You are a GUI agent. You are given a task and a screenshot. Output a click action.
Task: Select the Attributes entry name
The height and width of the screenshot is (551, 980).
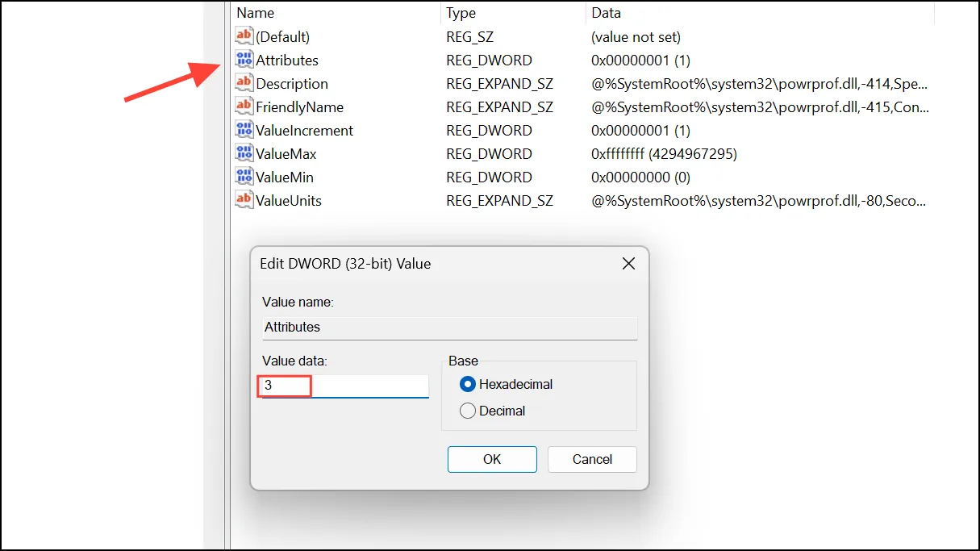(x=287, y=60)
